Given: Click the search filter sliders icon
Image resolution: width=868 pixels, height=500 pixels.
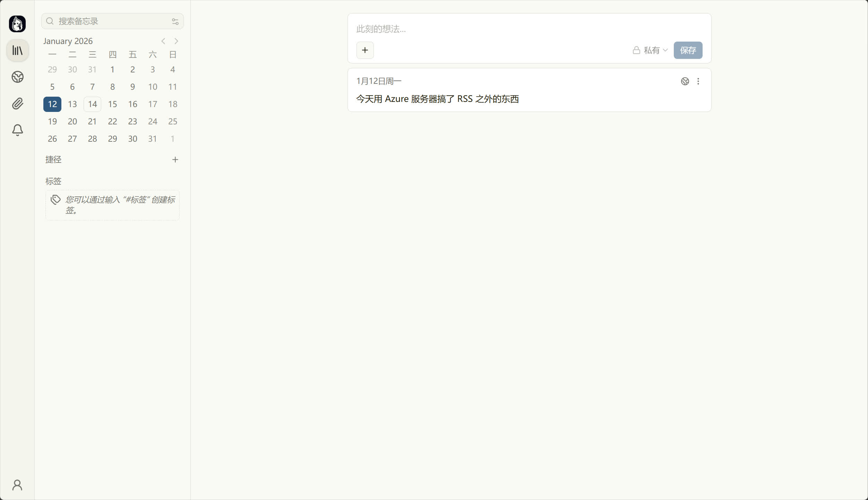Looking at the screenshot, I should tap(175, 21).
